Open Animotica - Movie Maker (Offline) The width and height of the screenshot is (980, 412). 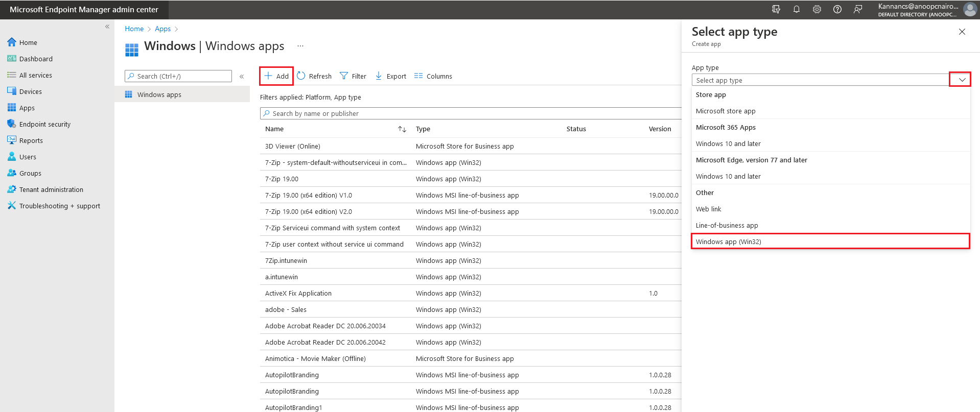[315, 358]
